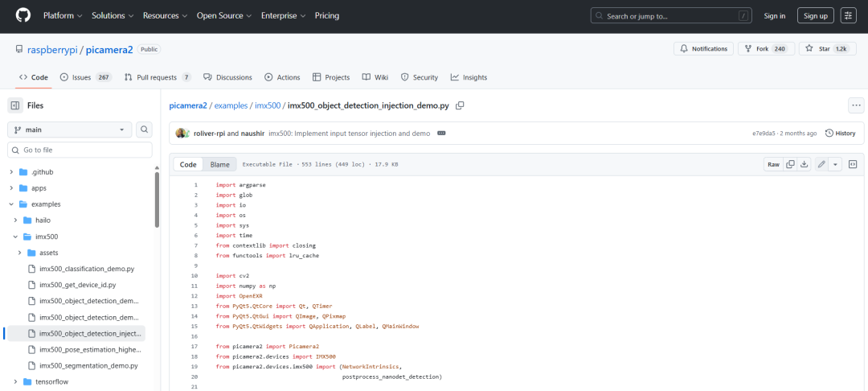This screenshot has width=868, height=391.
Task: Open imx500_segmentation_demo.py file
Action: click(88, 366)
